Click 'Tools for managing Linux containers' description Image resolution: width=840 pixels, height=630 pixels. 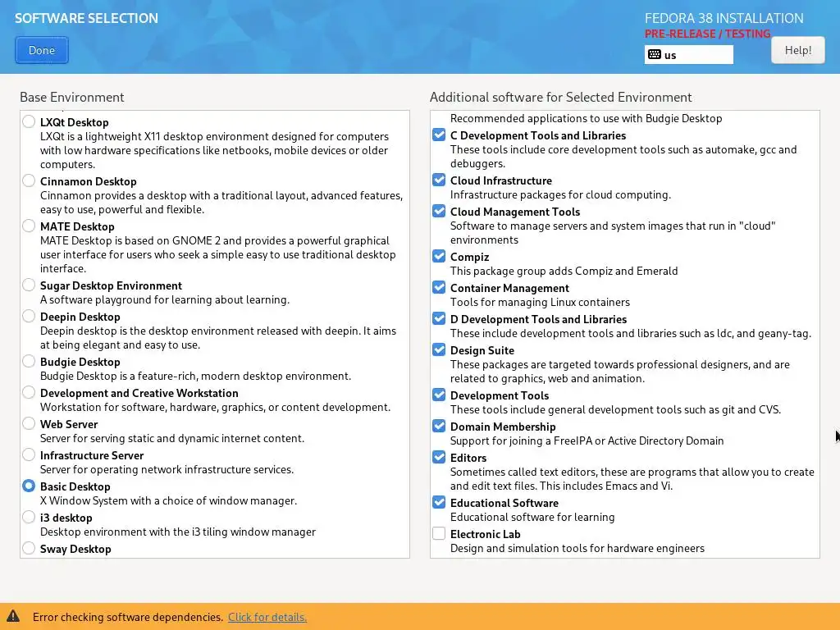[x=540, y=302]
